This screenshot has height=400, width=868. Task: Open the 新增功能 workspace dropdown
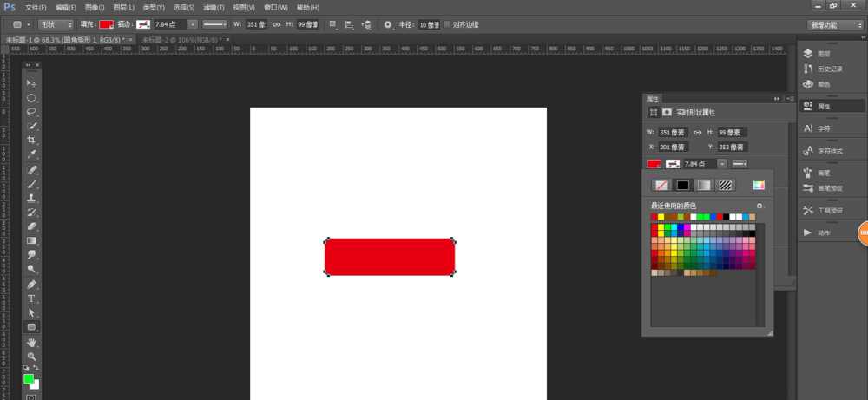pos(834,25)
